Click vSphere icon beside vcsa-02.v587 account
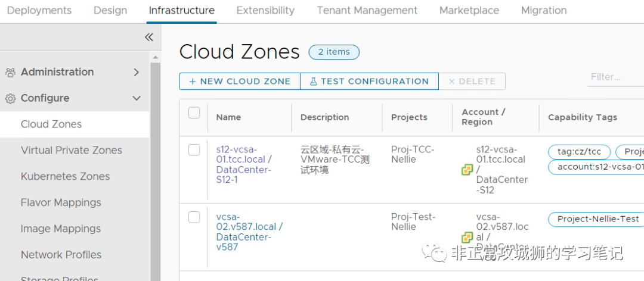Viewport: 644px width, 281px height. [x=467, y=238]
